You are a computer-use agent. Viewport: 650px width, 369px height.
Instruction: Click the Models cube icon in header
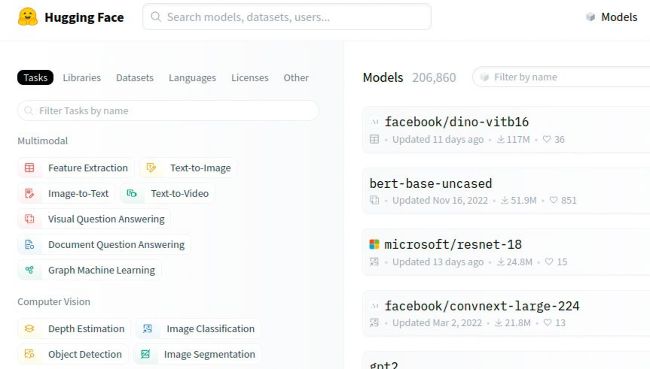[590, 17]
